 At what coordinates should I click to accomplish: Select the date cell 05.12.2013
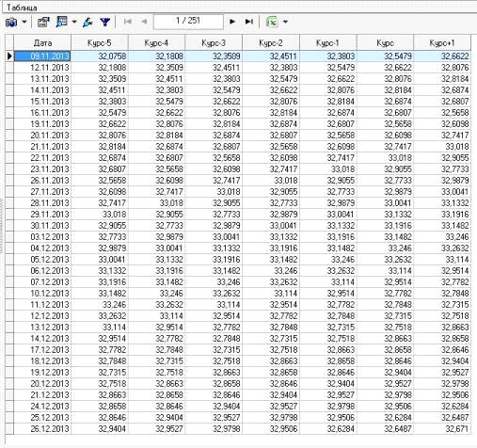[x=42, y=260]
